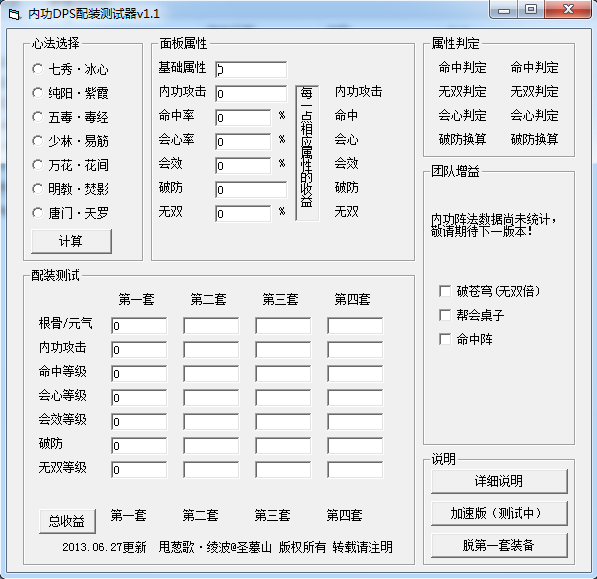597x579 pixels.
Task: Click the 内功阵法数据尚未统计 notice text
Action: 494,225
